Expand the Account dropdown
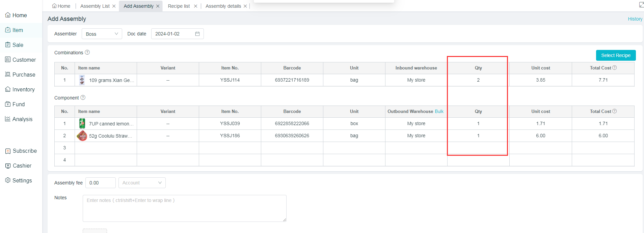 tap(142, 183)
